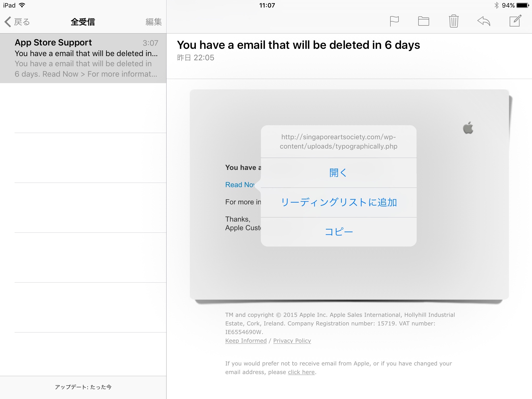Delete the email with the trash icon

click(x=454, y=21)
